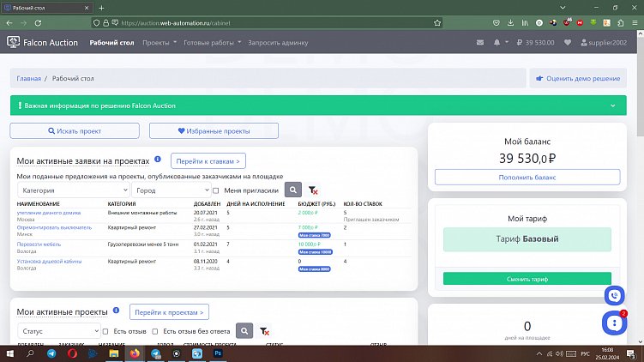
Task: Open the Готовые работы menu
Action: (x=212, y=42)
